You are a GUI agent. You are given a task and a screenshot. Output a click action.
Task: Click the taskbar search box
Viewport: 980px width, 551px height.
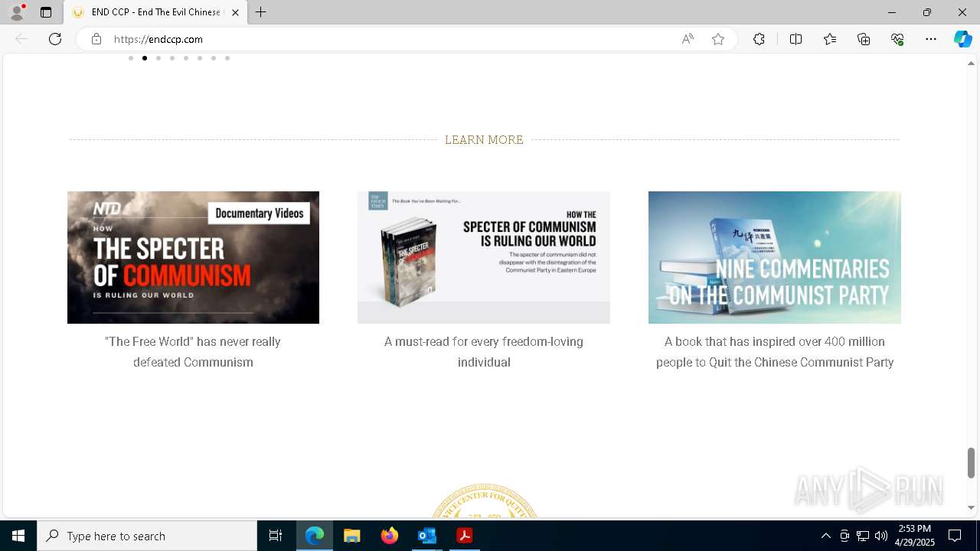[x=147, y=536]
